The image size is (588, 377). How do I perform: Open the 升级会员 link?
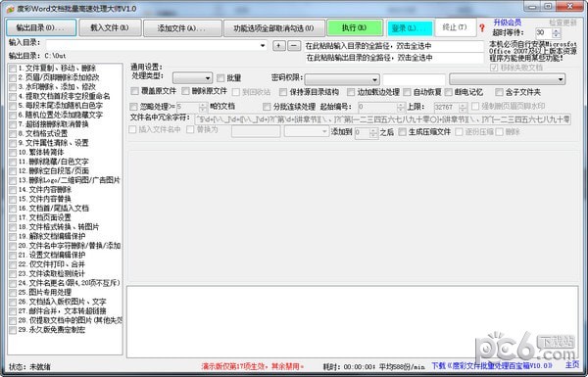(x=507, y=23)
